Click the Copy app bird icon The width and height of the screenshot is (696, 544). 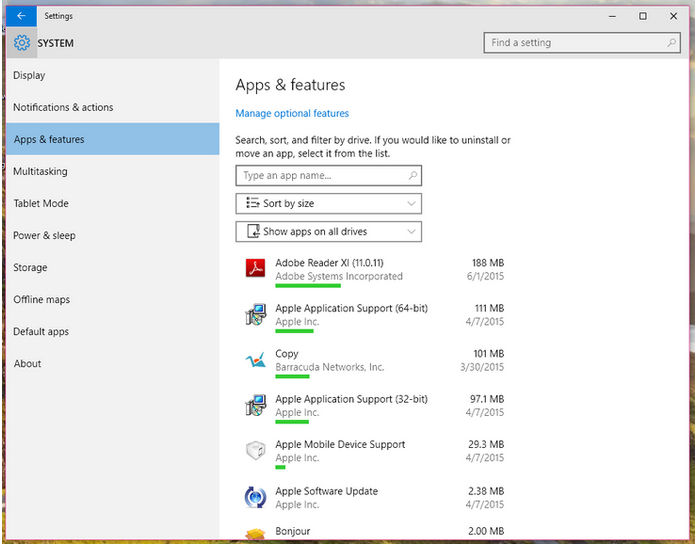click(256, 359)
